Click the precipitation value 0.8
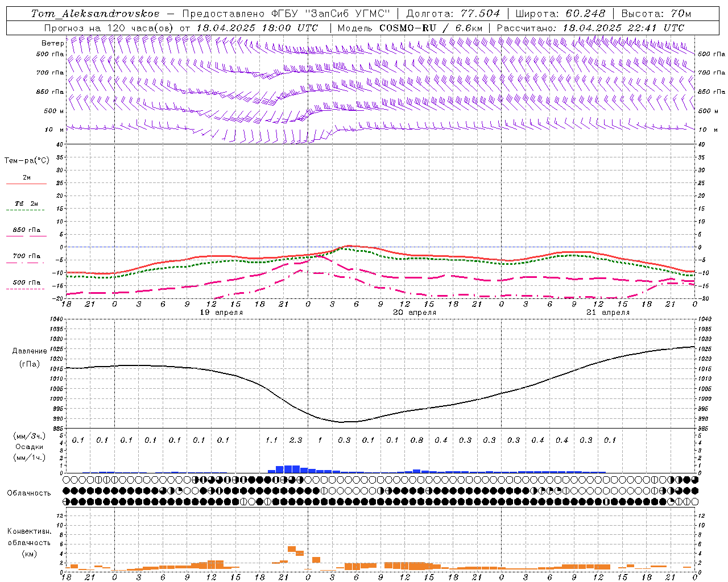728x582 pixels. click(417, 440)
